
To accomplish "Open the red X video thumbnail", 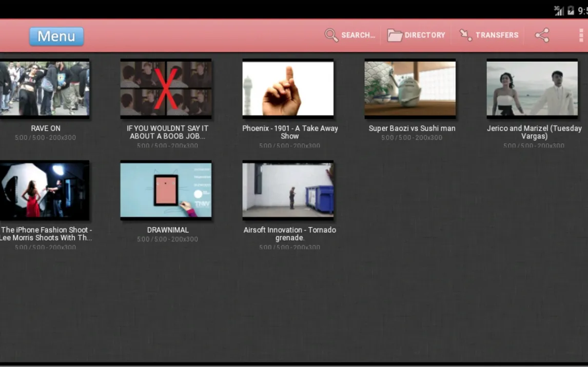I will click(166, 89).
